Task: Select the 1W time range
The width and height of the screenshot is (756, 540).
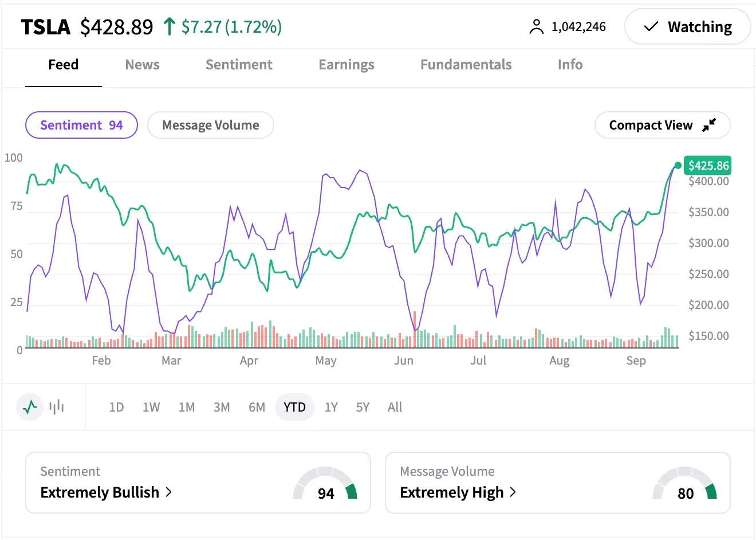Action: [x=151, y=407]
